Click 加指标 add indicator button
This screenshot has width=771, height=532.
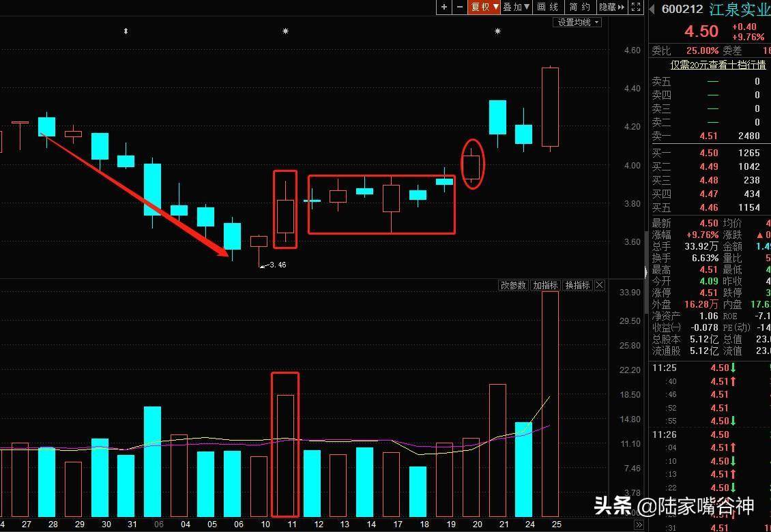tap(545, 285)
